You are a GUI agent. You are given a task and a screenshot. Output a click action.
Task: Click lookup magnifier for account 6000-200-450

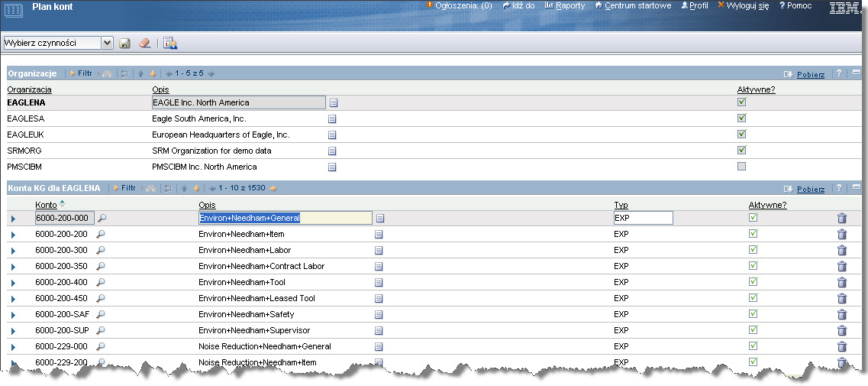(x=101, y=298)
